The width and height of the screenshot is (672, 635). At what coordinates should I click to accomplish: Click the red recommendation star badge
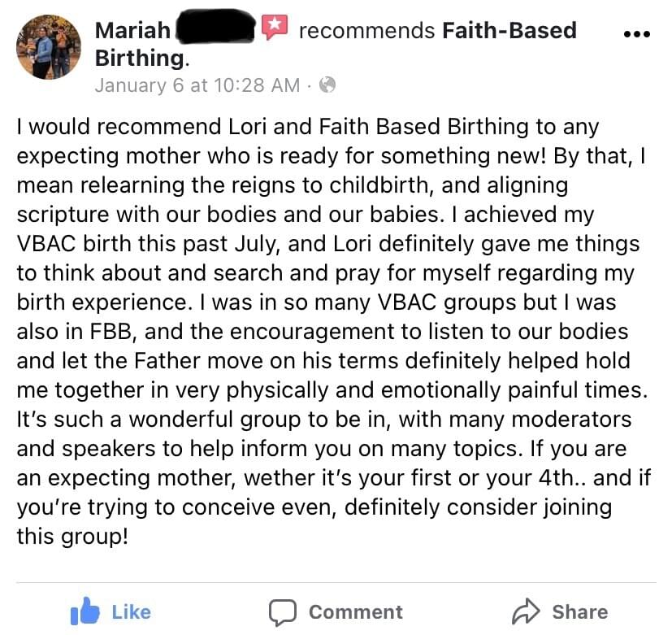click(275, 28)
